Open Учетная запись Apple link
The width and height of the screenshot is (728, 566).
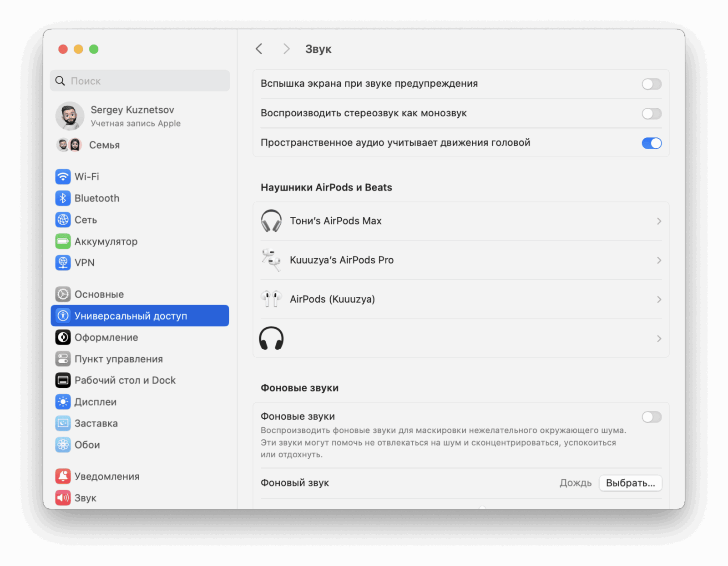136,123
